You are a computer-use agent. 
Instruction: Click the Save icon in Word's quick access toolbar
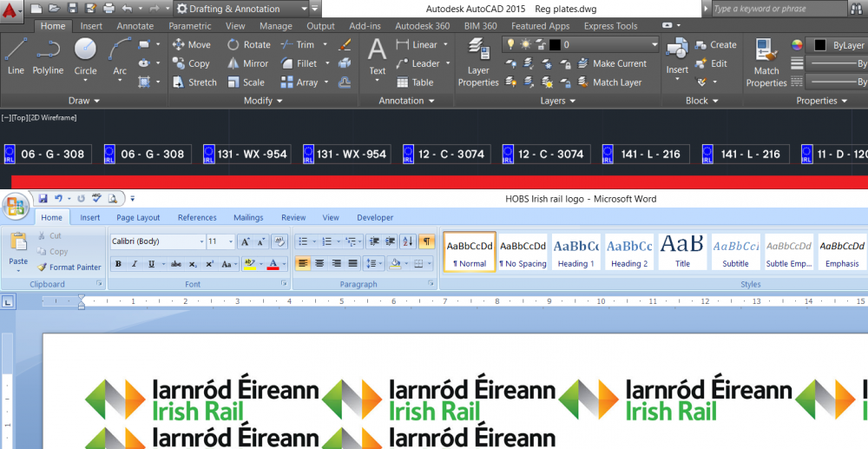click(x=43, y=199)
